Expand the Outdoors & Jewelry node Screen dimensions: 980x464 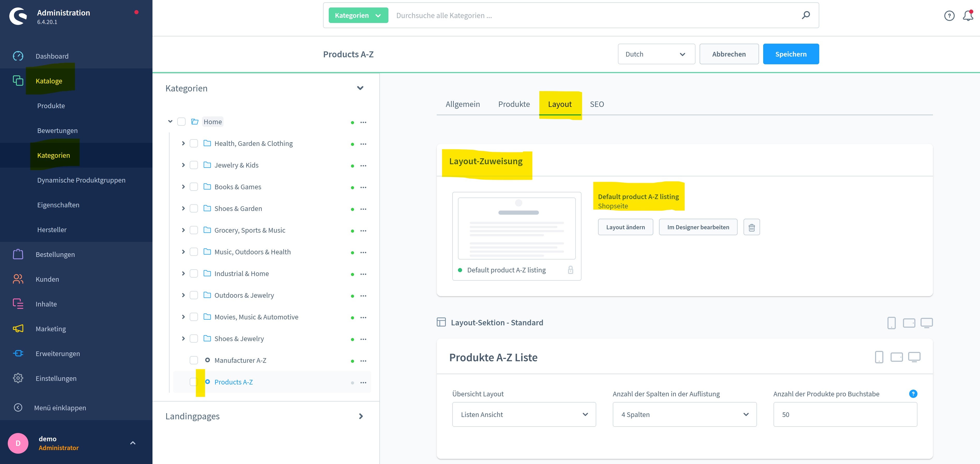click(183, 295)
